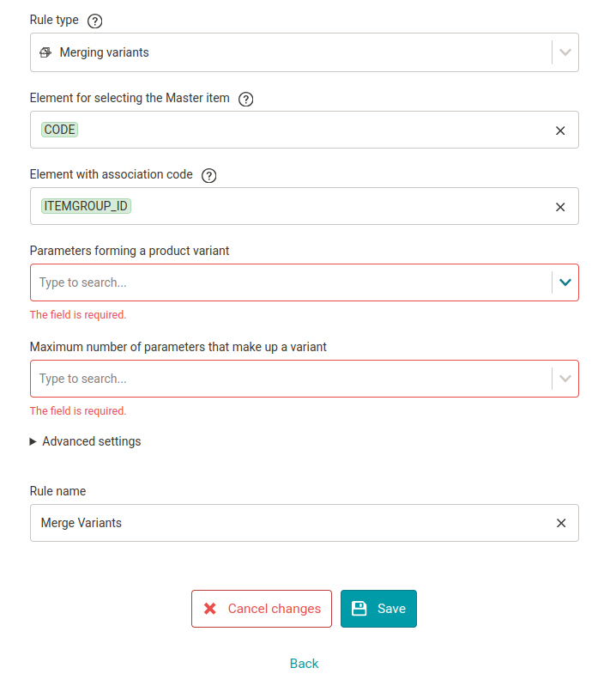Click the red X icon on Cancel changes
616x674 pixels.
(x=210, y=608)
